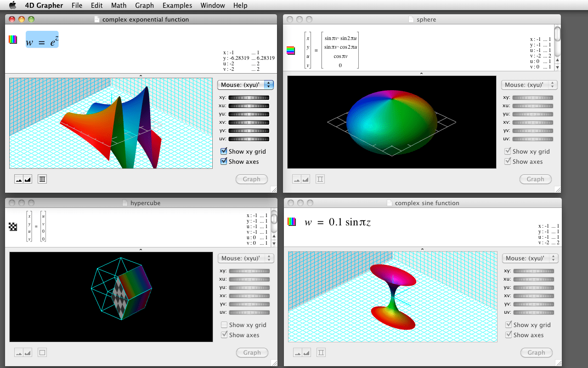This screenshot has height=368, width=588.
Task: Click striped rainbow color icon in sphere window
Action: tap(290, 51)
